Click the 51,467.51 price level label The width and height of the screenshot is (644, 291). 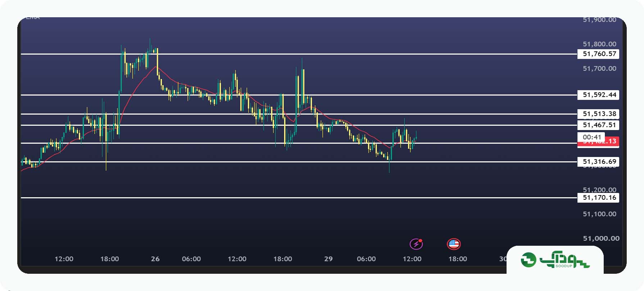point(598,125)
